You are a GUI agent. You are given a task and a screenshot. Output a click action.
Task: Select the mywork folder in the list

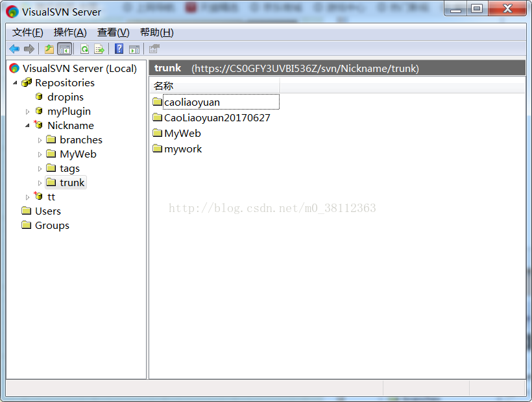click(x=183, y=149)
